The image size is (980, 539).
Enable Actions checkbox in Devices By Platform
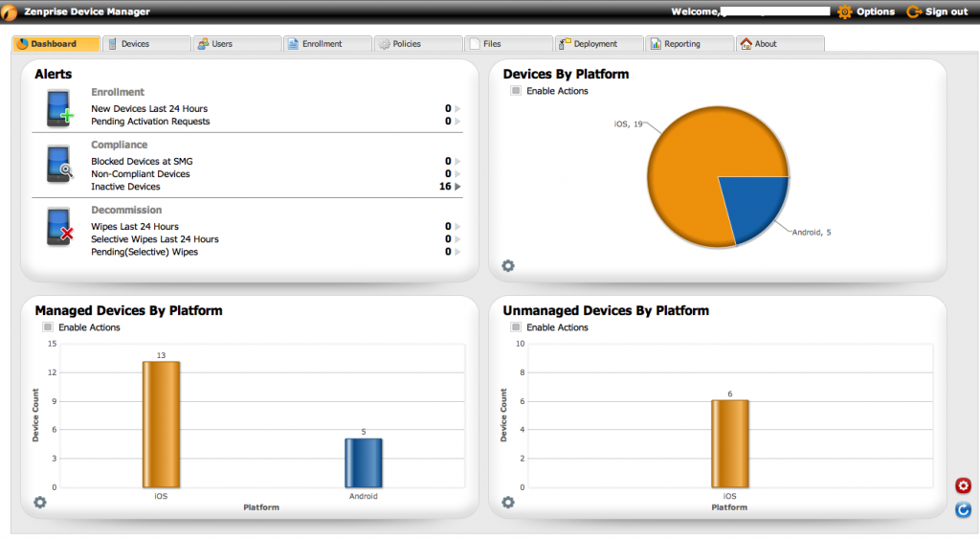pos(516,91)
